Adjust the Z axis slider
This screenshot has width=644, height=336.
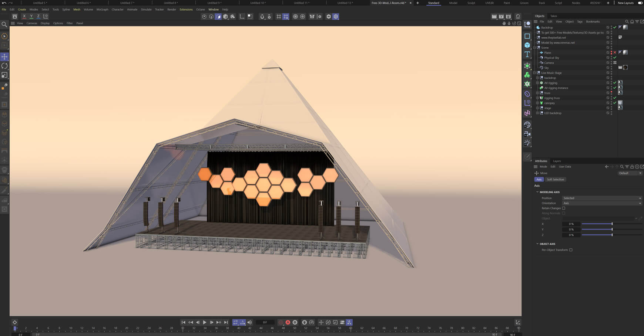(612, 235)
